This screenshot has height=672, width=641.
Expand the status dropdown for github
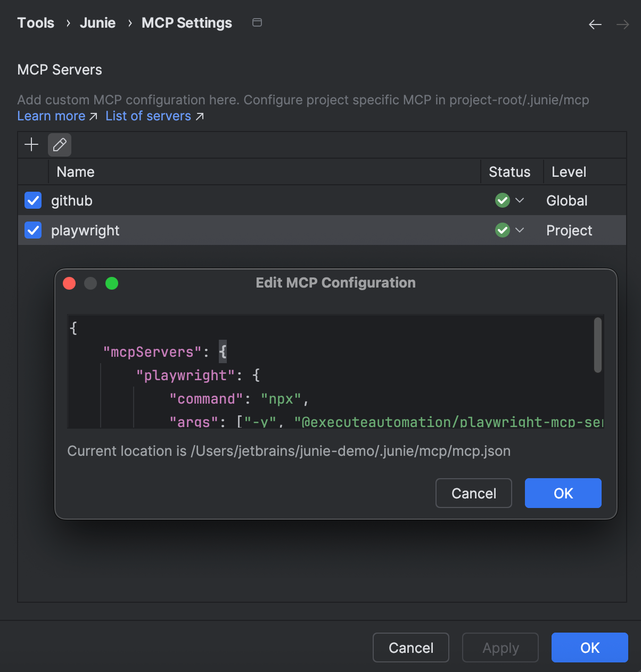click(520, 200)
